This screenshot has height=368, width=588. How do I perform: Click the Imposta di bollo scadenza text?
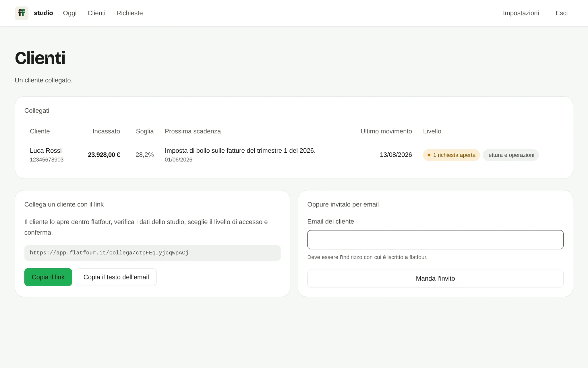click(x=240, y=151)
